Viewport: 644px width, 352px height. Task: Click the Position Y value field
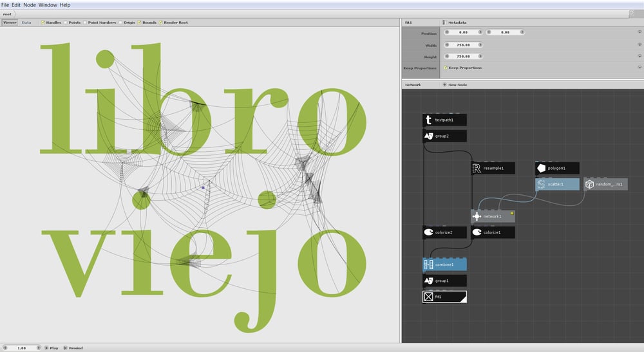pos(505,32)
